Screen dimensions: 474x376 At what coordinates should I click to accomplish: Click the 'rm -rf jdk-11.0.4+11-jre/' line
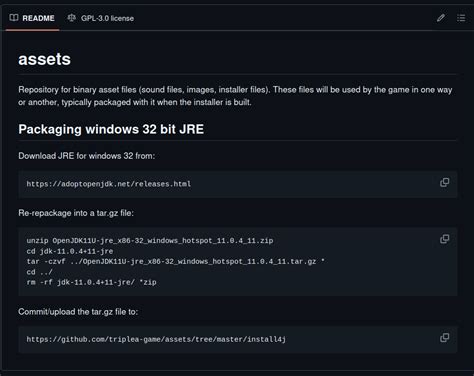pos(91,282)
